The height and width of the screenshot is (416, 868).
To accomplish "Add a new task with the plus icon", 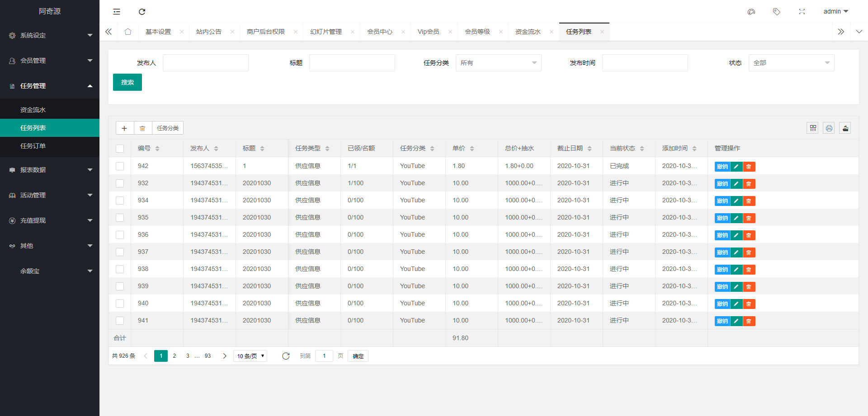I will [125, 128].
